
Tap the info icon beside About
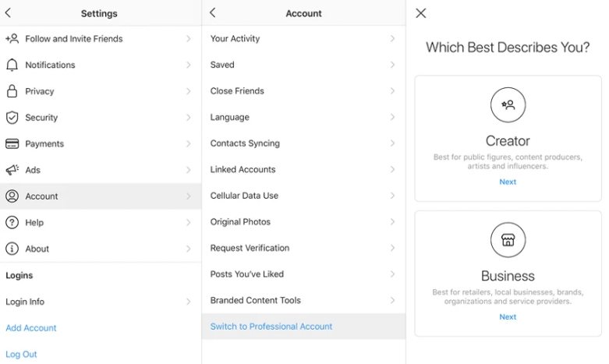12,249
